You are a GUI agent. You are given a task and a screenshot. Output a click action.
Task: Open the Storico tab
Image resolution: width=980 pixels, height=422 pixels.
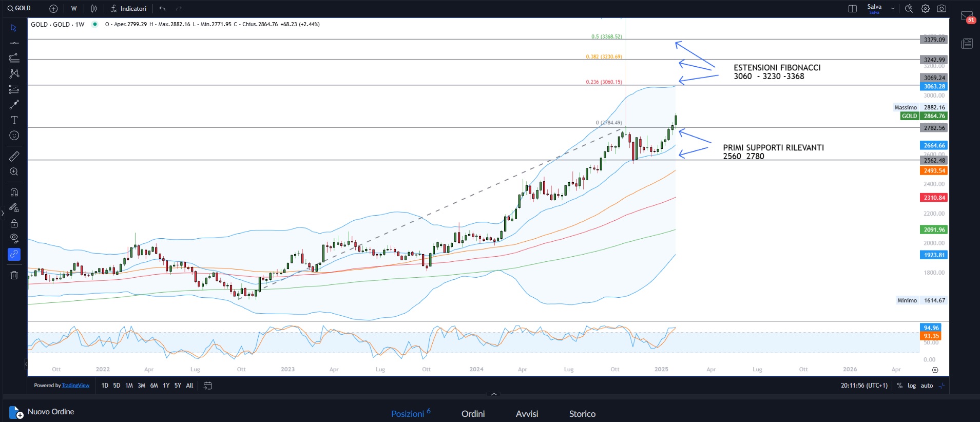click(x=582, y=414)
